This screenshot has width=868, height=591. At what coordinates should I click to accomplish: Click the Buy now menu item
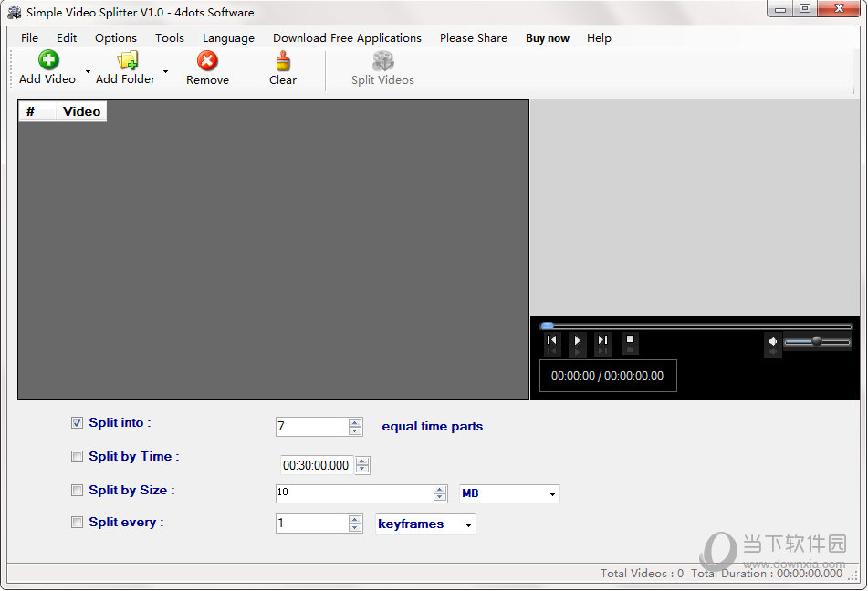click(548, 38)
